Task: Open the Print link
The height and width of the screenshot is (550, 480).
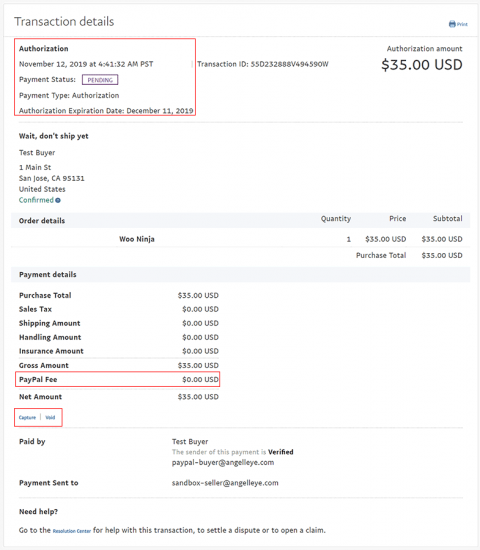Action: (462, 24)
